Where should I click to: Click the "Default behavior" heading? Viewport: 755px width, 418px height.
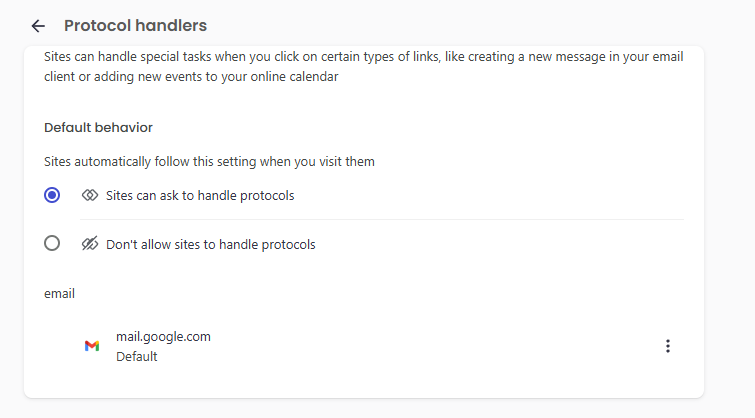[x=98, y=128]
